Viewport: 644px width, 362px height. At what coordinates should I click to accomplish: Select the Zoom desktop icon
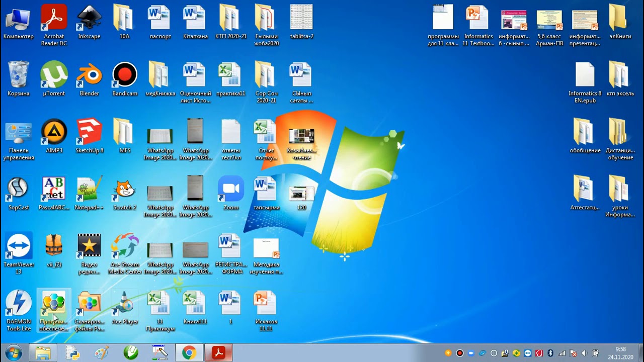tap(231, 193)
